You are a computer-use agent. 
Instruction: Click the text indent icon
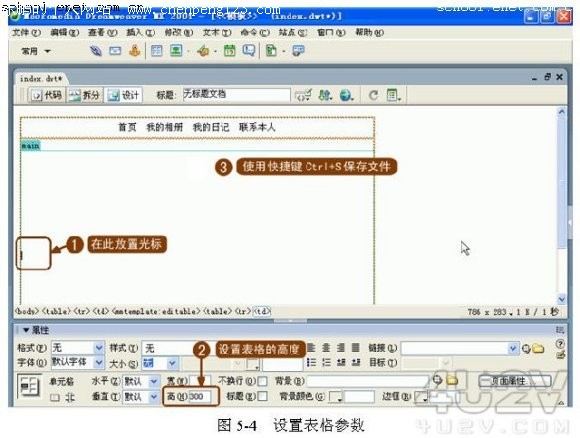tap(355, 362)
